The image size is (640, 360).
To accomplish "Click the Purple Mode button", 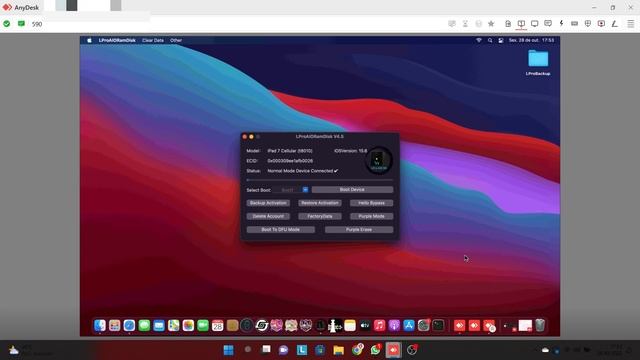I will tap(371, 216).
